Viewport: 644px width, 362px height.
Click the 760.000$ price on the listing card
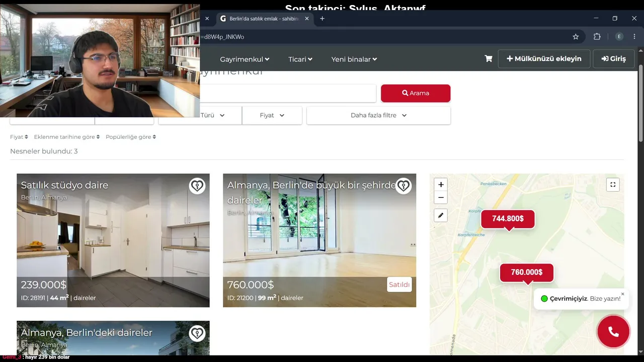click(x=251, y=285)
